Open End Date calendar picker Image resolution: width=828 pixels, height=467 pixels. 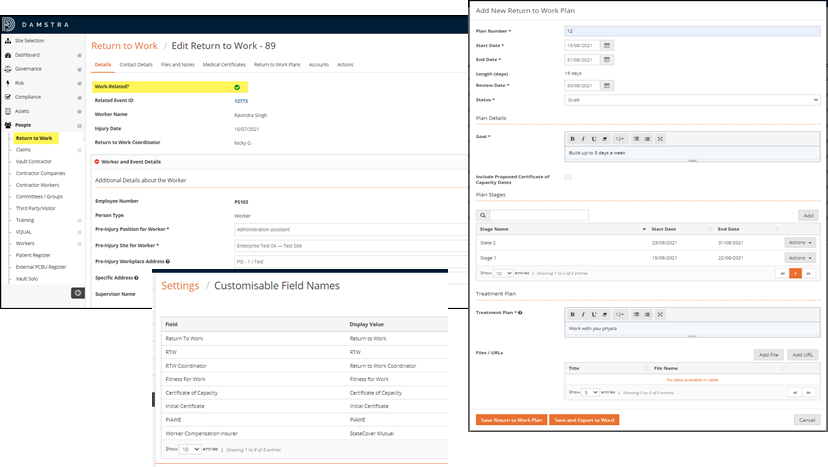pos(607,60)
